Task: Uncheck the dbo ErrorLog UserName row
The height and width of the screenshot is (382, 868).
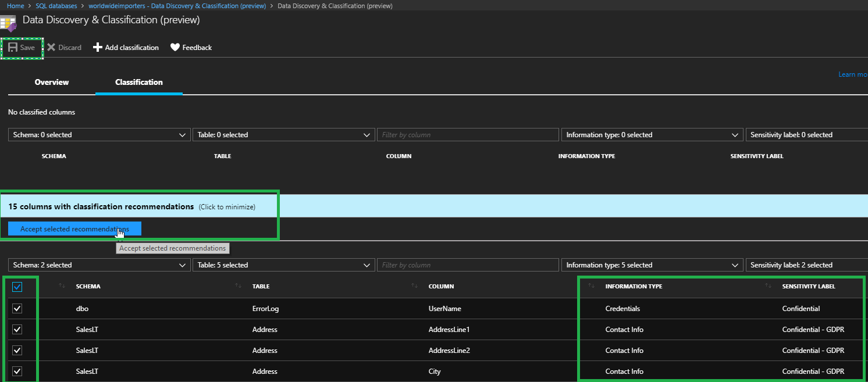Action: (17, 309)
